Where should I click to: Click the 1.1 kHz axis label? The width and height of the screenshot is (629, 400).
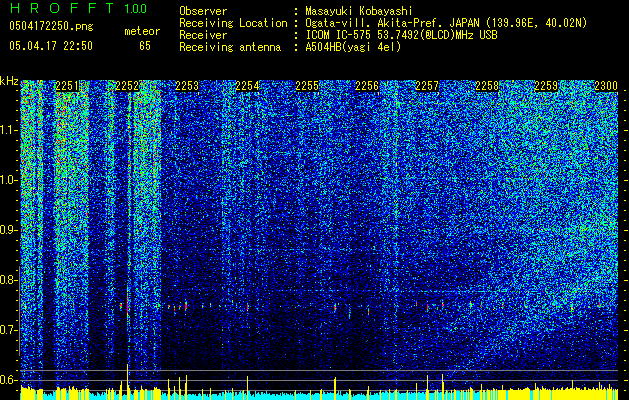coord(9,130)
